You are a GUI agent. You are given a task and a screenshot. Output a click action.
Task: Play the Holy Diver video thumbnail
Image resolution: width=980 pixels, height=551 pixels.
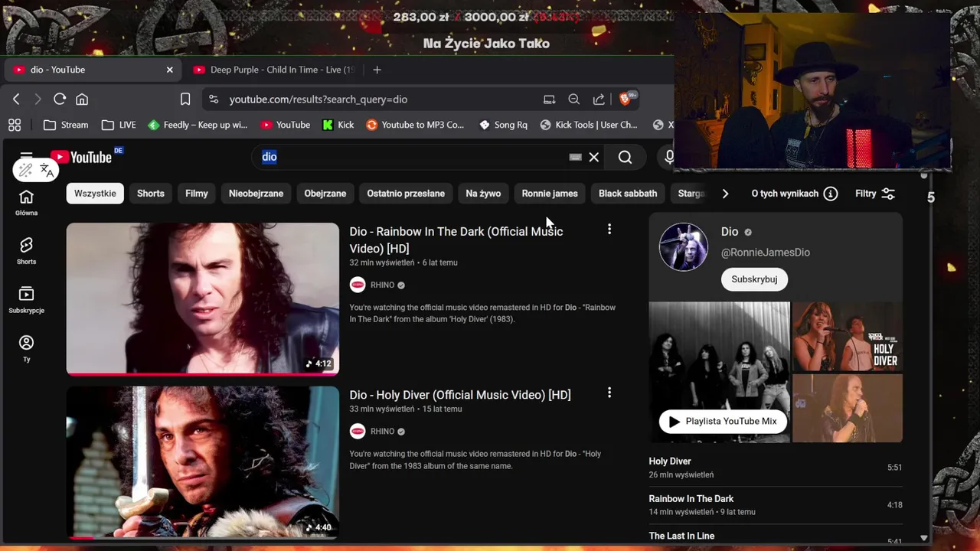(202, 462)
